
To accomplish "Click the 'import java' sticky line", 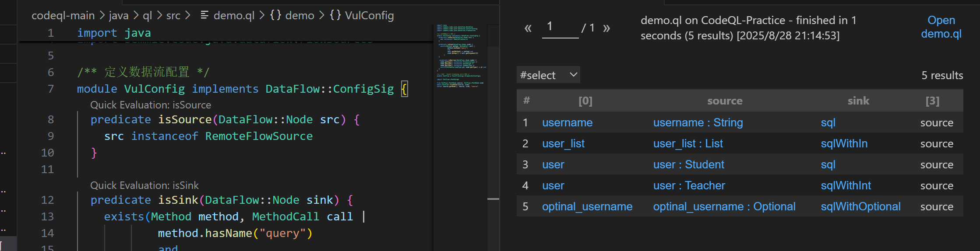I will [x=114, y=33].
